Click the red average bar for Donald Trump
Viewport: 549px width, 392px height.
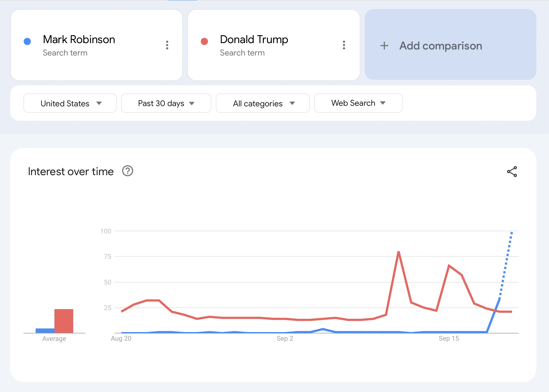64,321
